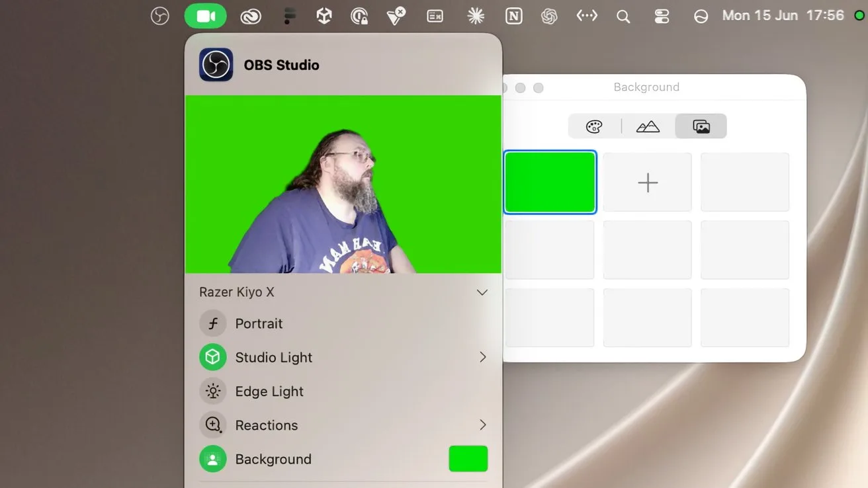Switch to landscape scenes tab in Background window
Image resolution: width=868 pixels, height=488 pixels.
(648, 126)
